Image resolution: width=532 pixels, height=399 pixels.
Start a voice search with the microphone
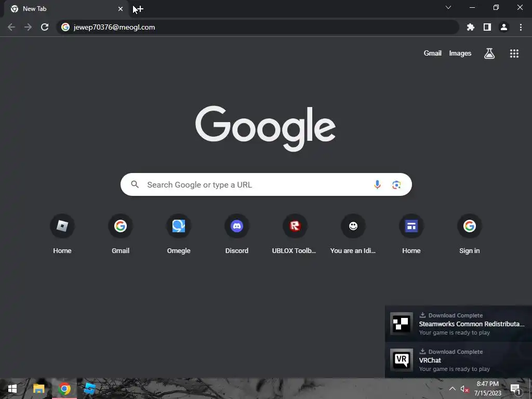point(377,184)
